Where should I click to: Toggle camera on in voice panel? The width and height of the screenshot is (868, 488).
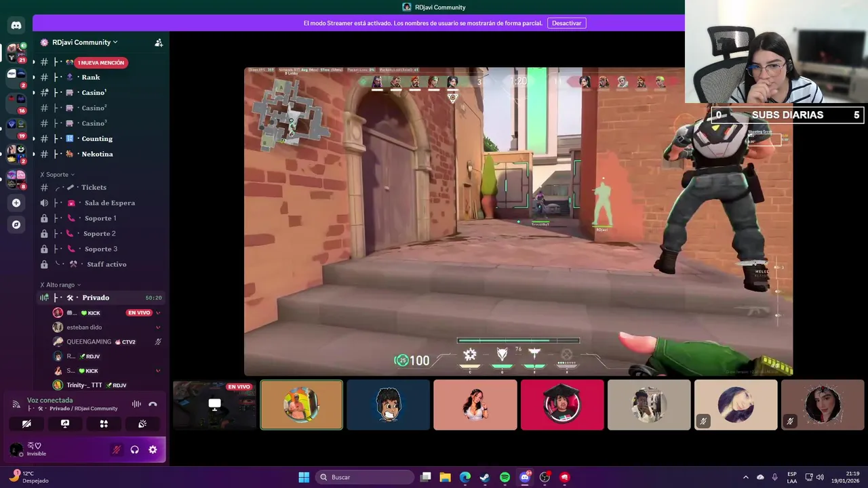26,424
